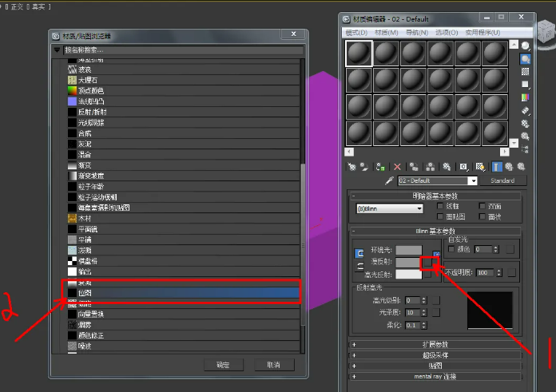Enable the 面状 checkbox
Viewport: 556px width, 392px height.
point(482,216)
